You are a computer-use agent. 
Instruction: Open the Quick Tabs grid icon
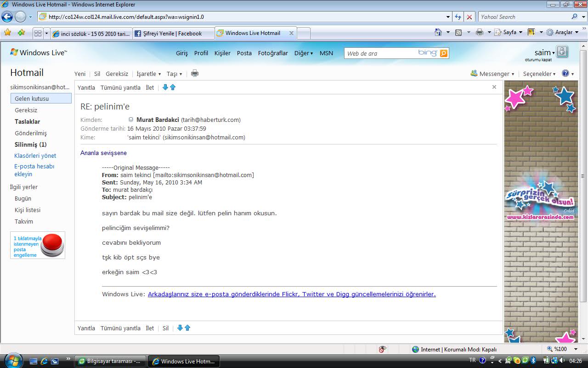(x=38, y=33)
